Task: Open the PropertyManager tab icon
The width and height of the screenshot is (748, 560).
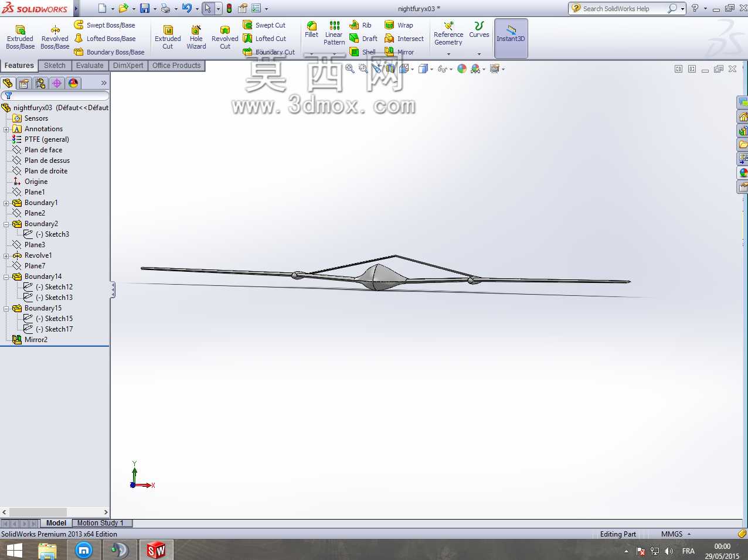Action: (x=24, y=83)
